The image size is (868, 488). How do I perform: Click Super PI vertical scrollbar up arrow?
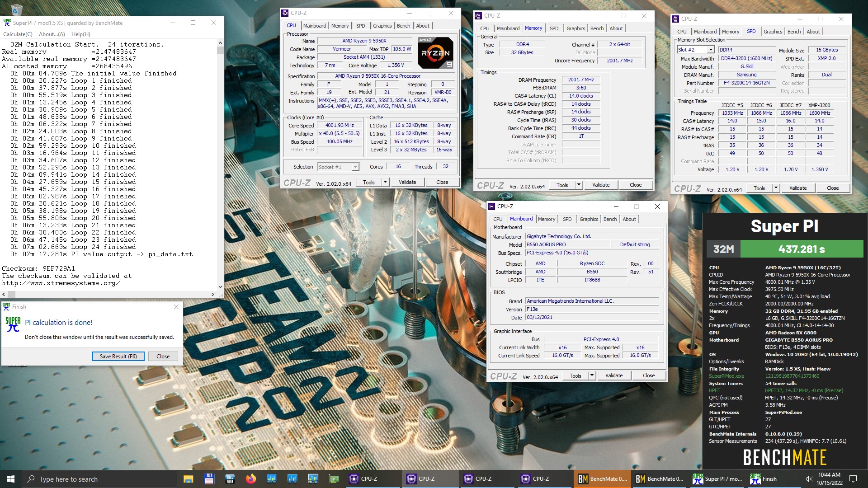220,43
